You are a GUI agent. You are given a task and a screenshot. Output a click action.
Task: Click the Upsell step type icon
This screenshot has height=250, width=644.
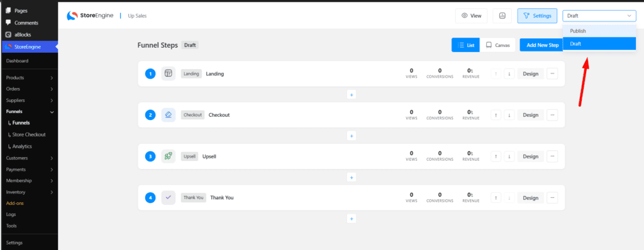pos(169,156)
